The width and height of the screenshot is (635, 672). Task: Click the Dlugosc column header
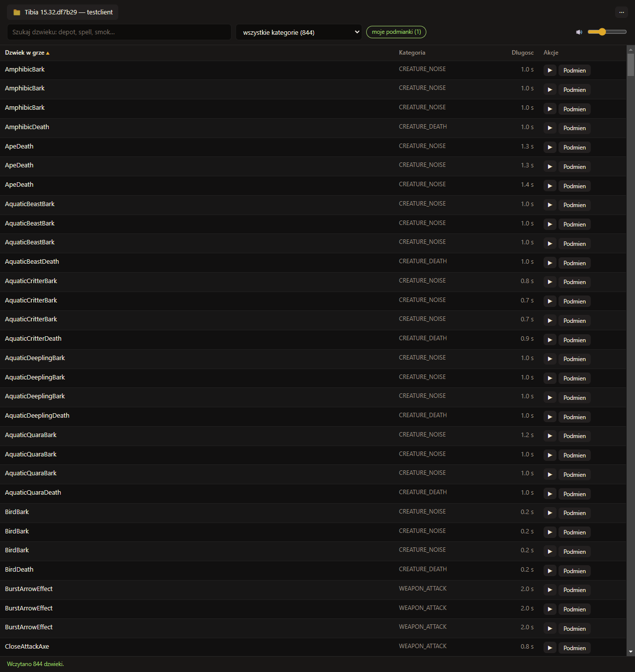523,53
